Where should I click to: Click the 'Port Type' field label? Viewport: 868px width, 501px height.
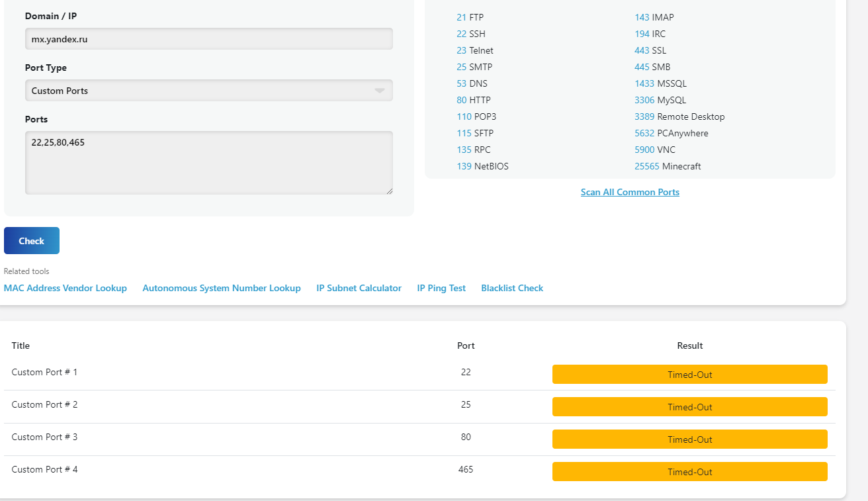click(x=46, y=68)
